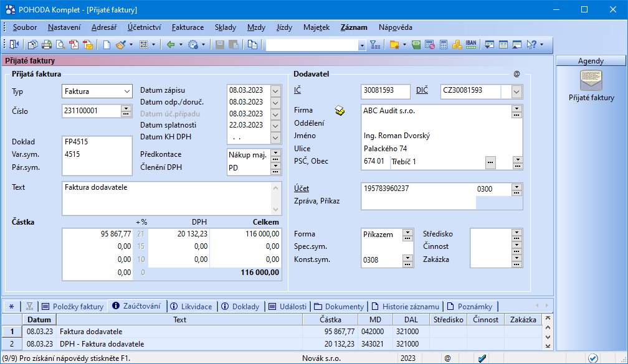Open the calculator icon in toolbar
Viewport: 628px width, 364px height.
point(444,45)
